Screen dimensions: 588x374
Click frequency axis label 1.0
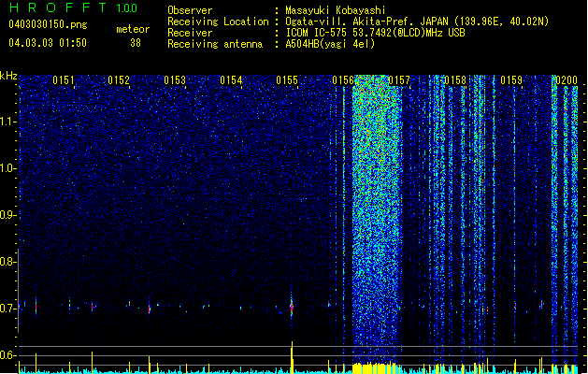coord(7,168)
